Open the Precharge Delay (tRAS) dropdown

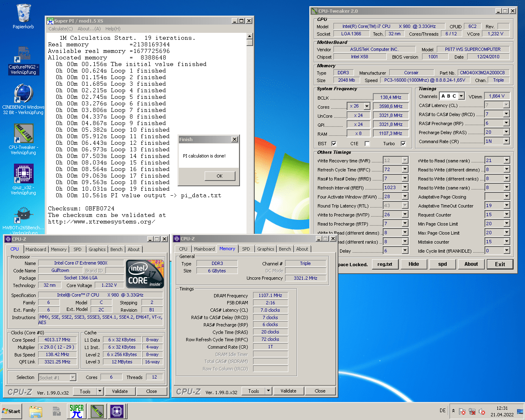(x=506, y=132)
